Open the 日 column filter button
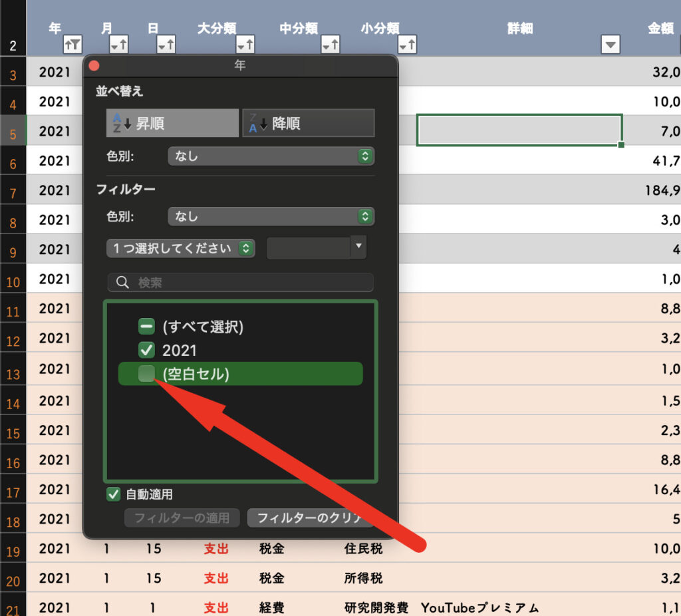 (166, 45)
